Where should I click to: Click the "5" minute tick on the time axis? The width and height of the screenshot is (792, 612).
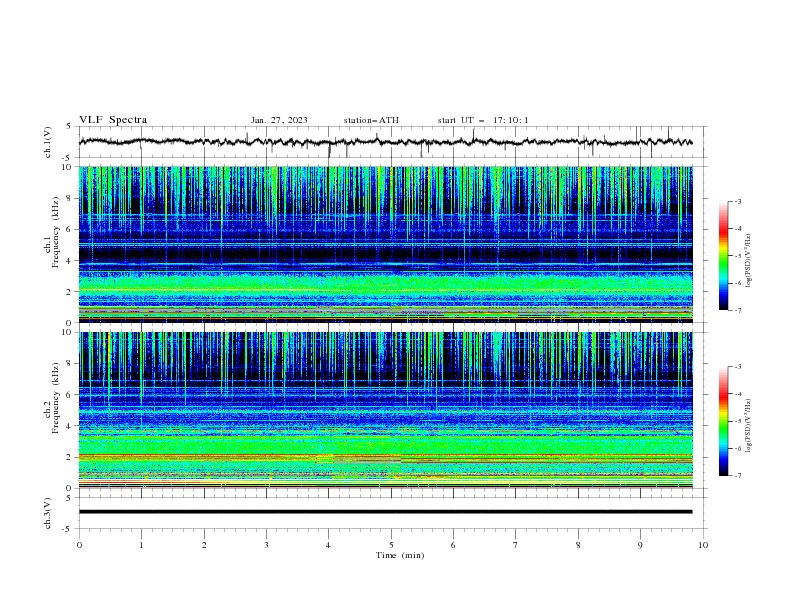pyautogui.click(x=391, y=545)
